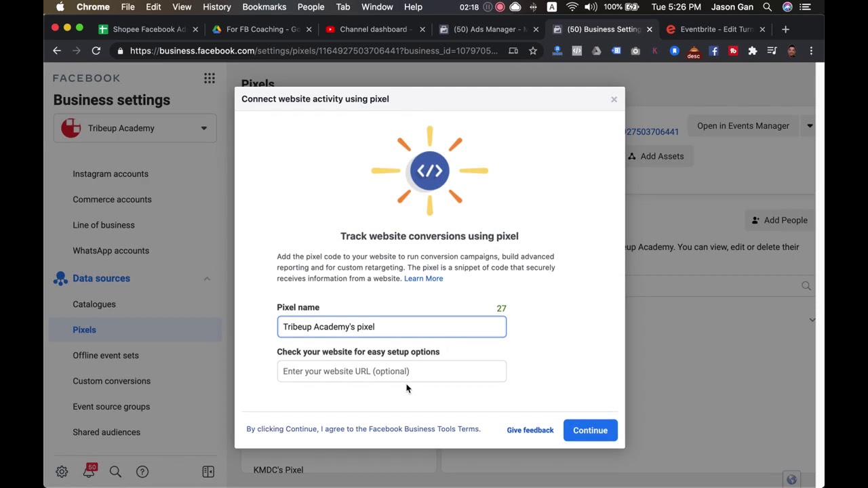Screen dimensions: 868x488
Task: Click the browser forward arrow
Action: coord(77,51)
